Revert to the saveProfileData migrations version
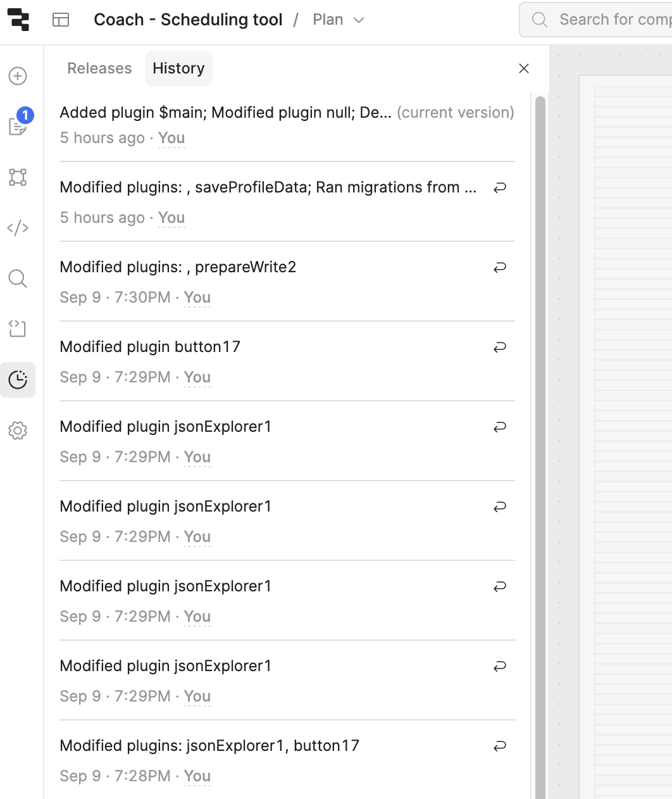The image size is (672, 799). click(500, 187)
